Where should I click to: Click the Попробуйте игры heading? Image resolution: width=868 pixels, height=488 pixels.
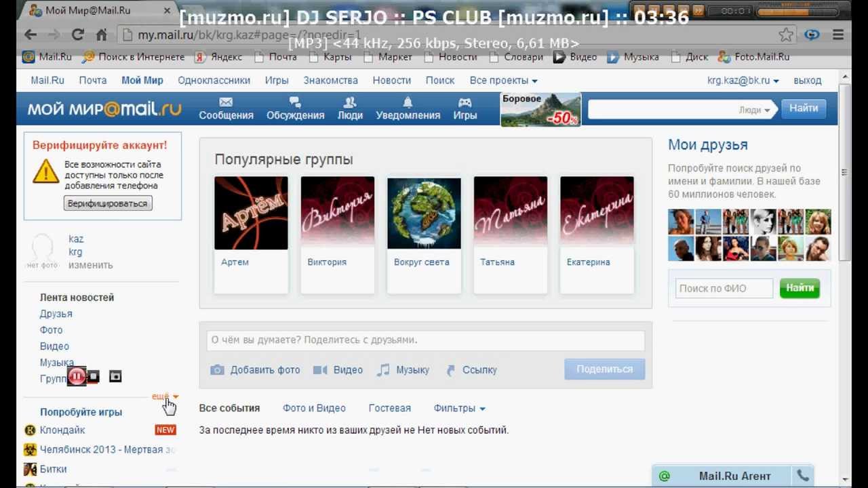(81, 412)
